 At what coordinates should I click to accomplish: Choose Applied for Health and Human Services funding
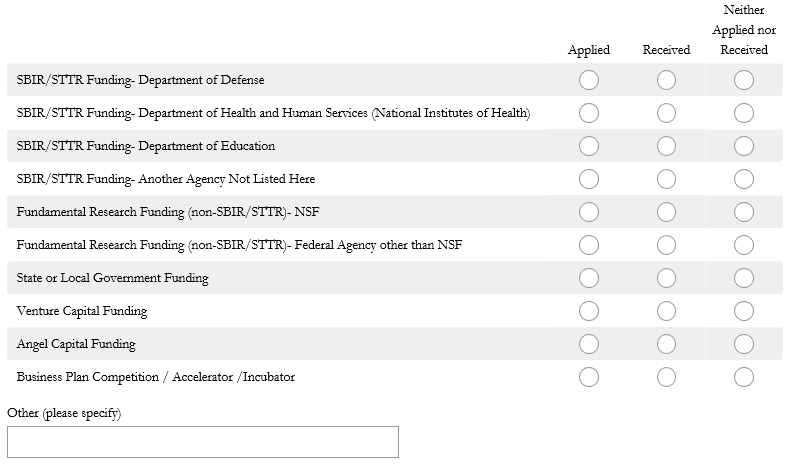[x=589, y=113]
